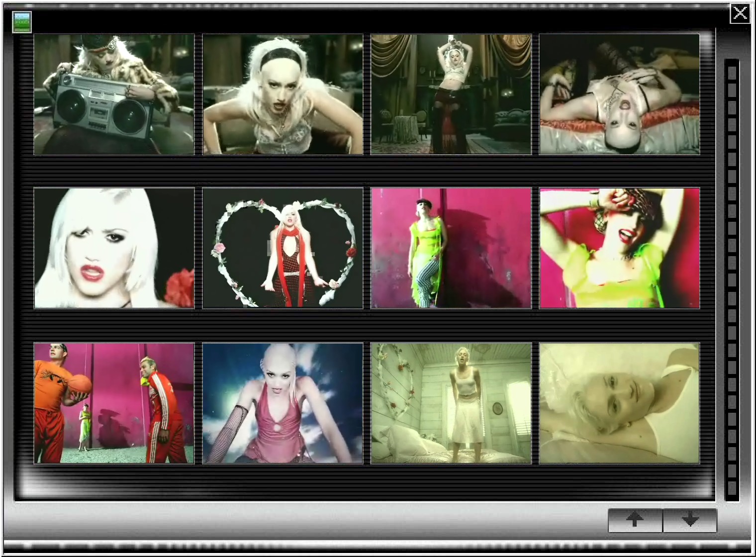Image resolution: width=756 pixels, height=557 pixels.
Task: Click the down arrow navigation button
Action: tap(690, 520)
